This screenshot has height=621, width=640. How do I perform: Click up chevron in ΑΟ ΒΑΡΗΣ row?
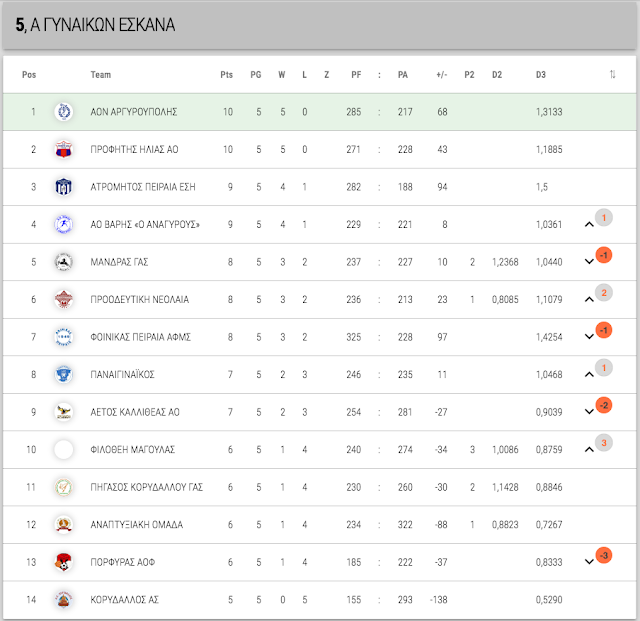pos(589,224)
